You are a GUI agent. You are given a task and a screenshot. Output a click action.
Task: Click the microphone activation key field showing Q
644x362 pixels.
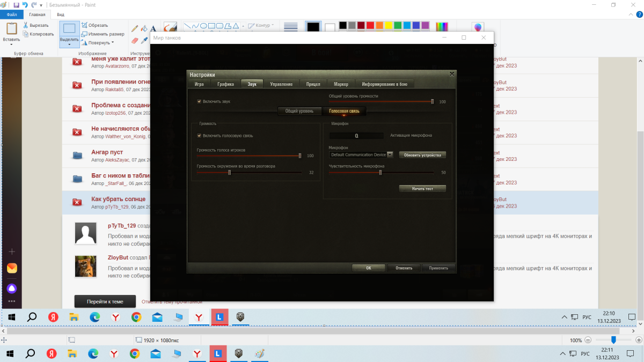[356, 136]
